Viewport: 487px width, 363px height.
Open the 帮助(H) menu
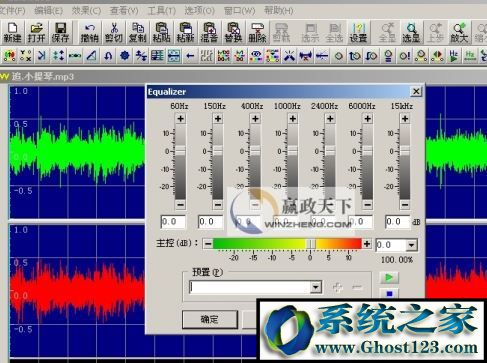[279, 11]
